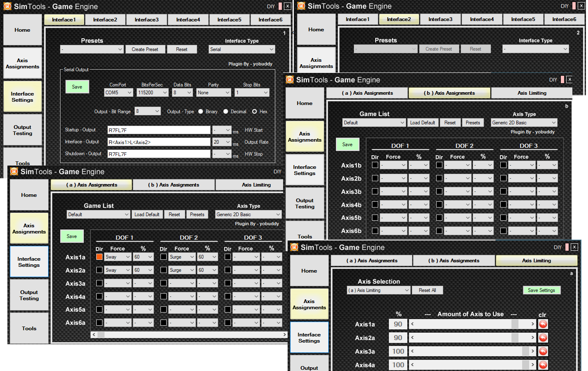Clear Axis4a limit with red clr icon
The width and height of the screenshot is (588, 371).
[543, 365]
